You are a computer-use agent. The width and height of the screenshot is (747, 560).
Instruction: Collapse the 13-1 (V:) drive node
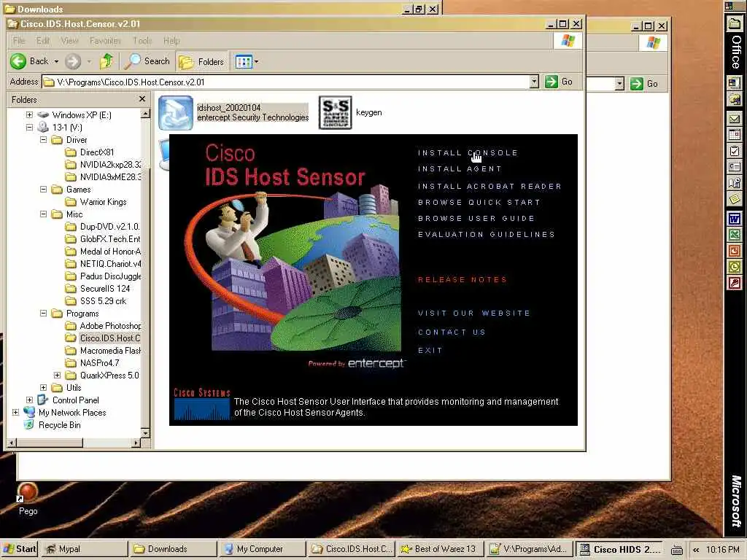pyautogui.click(x=29, y=127)
